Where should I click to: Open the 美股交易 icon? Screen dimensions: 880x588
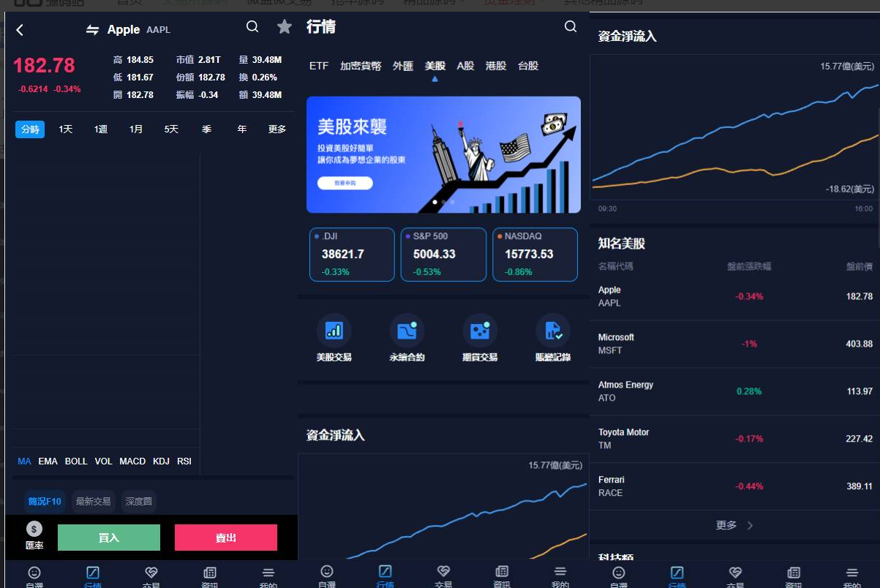[334, 331]
